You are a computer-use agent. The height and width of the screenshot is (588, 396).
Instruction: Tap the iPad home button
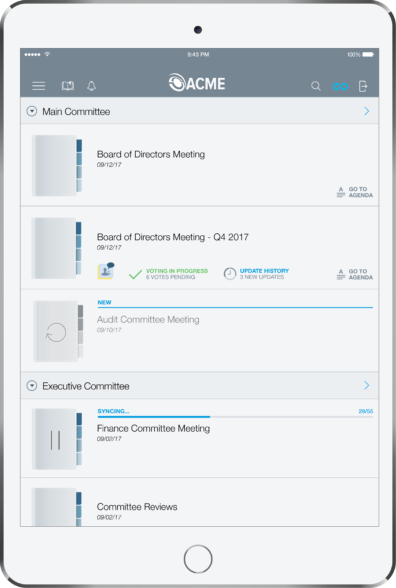click(198, 559)
